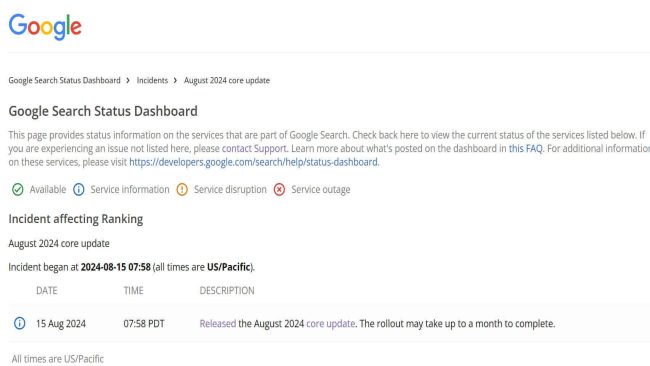This screenshot has height=366, width=650.
Task: Click the TIME column header
Action: coord(133,291)
